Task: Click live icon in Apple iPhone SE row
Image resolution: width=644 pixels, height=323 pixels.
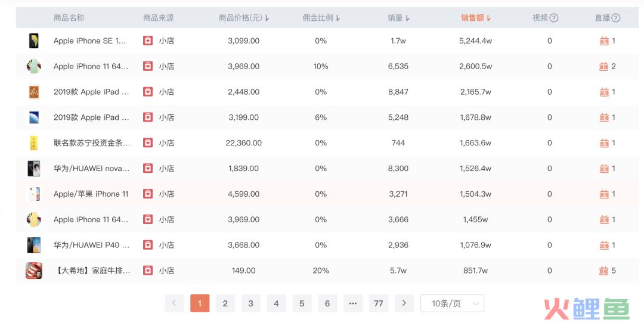Action: 603,41
